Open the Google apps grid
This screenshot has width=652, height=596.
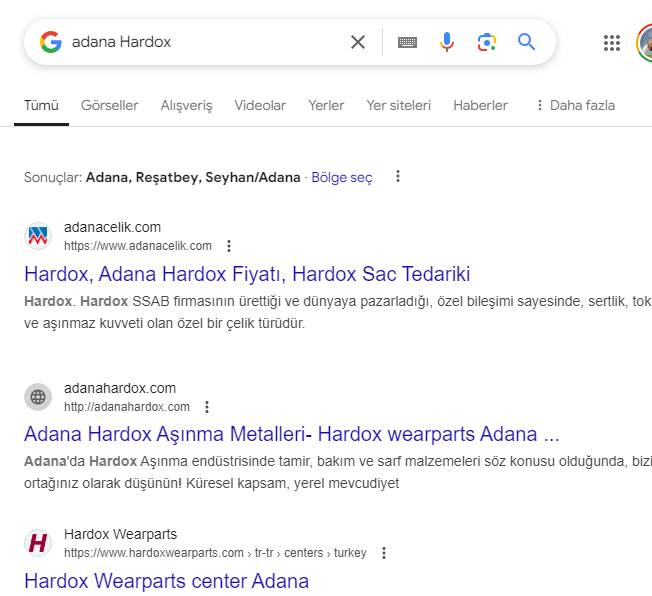[x=612, y=42]
